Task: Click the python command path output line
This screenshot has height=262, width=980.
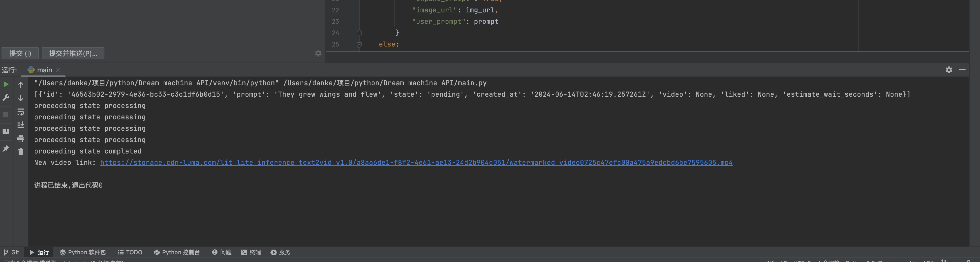Action: tap(260, 83)
